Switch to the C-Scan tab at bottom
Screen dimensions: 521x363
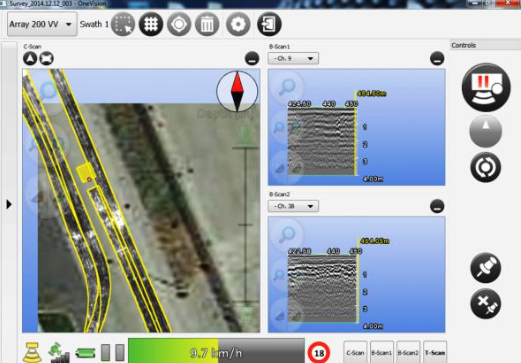click(355, 352)
